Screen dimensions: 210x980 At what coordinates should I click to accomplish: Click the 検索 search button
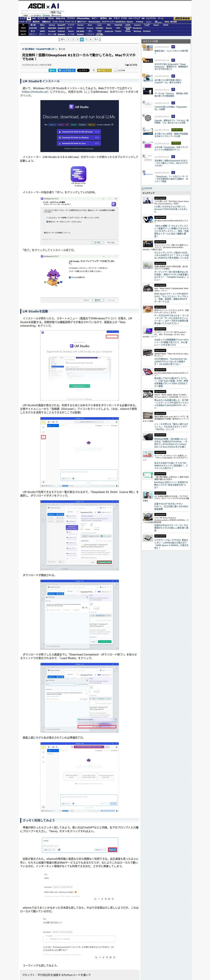click(53, 12)
